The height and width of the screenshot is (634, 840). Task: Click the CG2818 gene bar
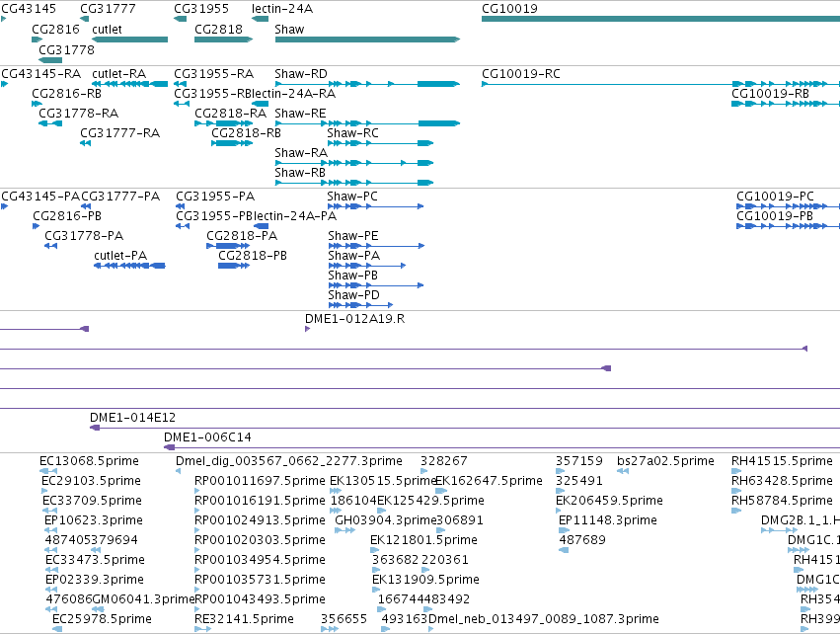click(223, 40)
